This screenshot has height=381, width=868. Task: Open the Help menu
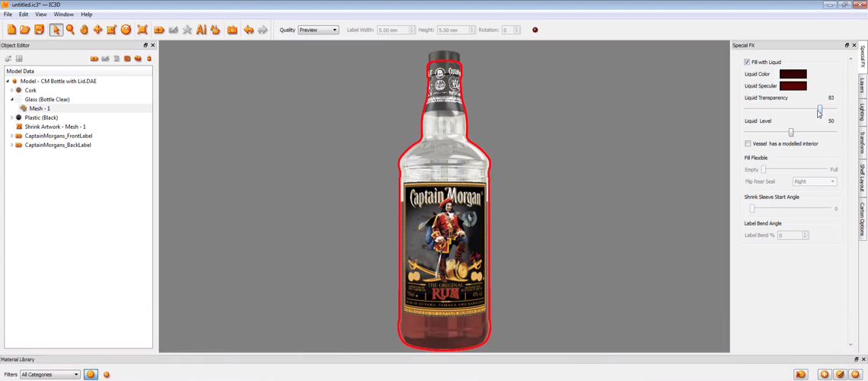(x=86, y=14)
